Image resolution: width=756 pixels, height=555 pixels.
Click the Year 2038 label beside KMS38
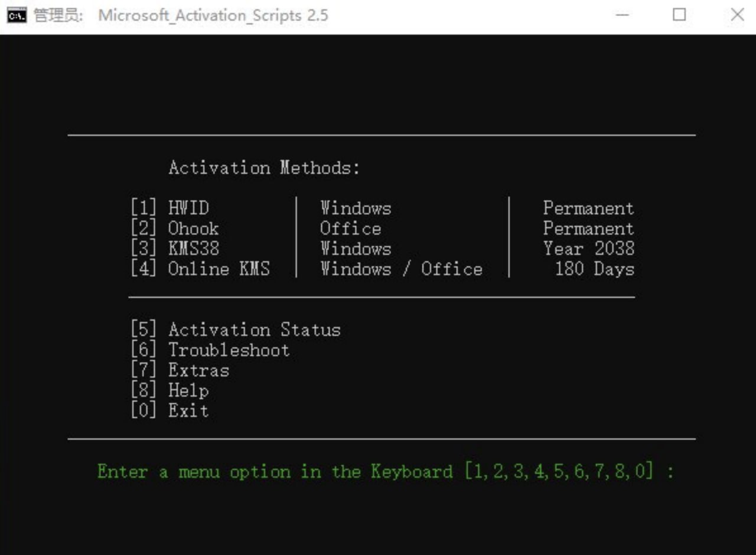588,249
